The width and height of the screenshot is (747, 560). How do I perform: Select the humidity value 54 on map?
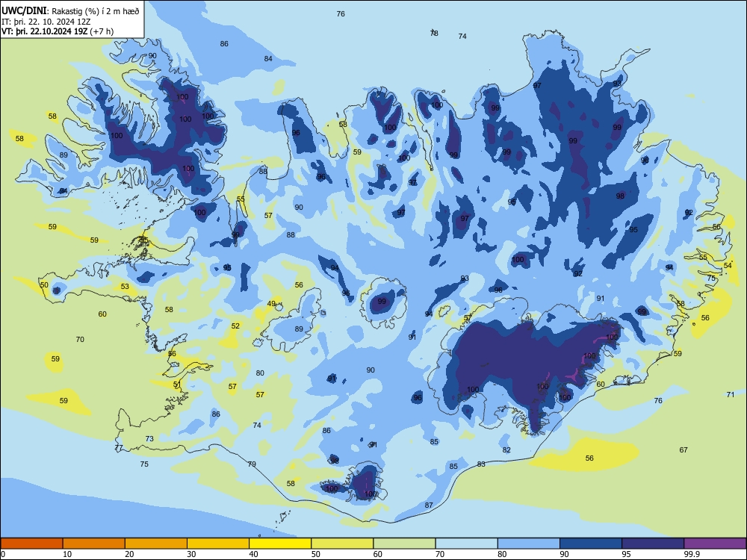[728, 266]
